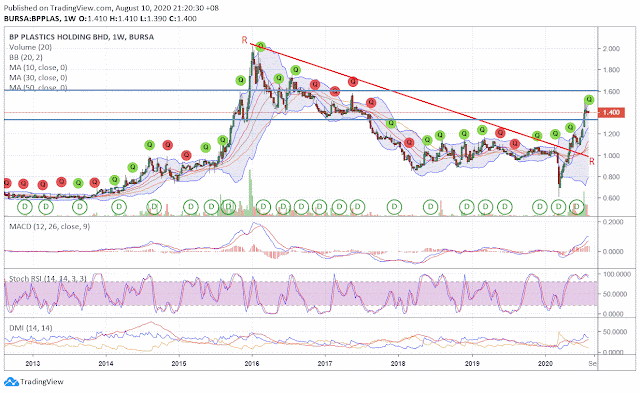Click the 2016 year label on time axis
The height and width of the screenshot is (393, 640).
pyautogui.click(x=252, y=363)
